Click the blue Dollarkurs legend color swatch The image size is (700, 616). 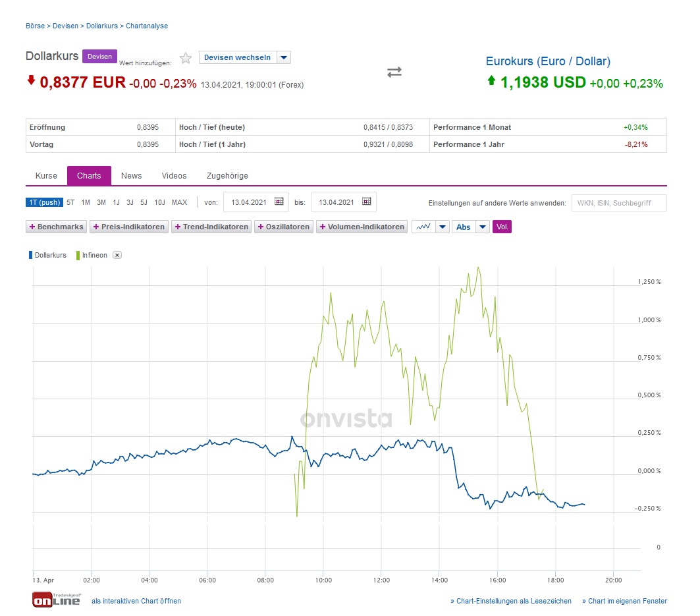(30, 255)
